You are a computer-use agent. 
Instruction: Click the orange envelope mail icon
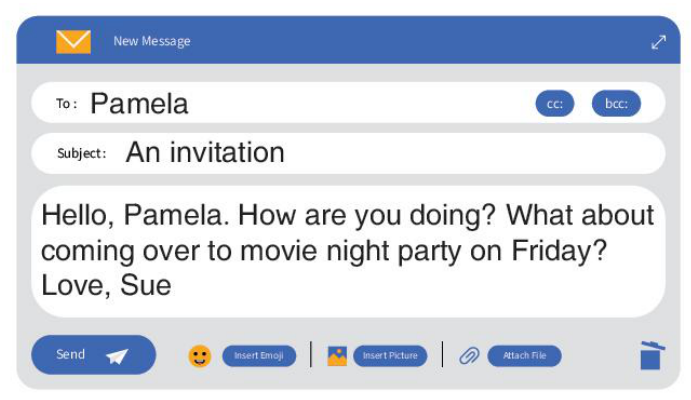(73, 42)
